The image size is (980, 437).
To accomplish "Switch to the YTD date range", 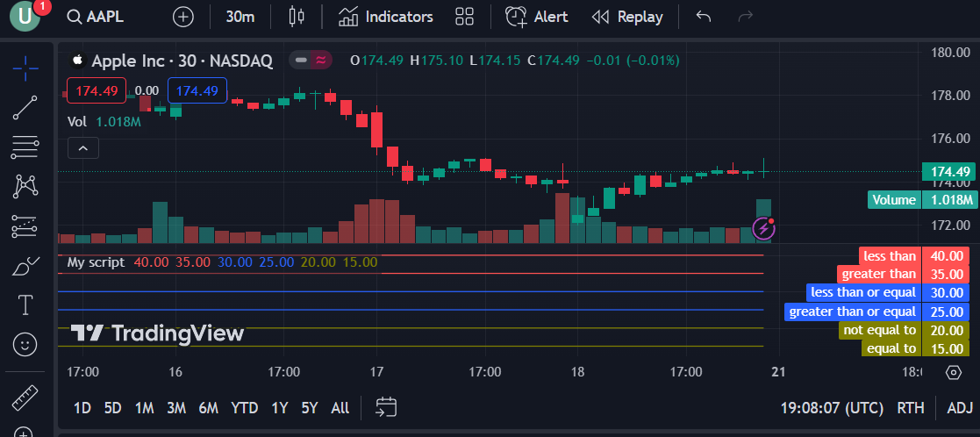I will [x=245, y=408].
